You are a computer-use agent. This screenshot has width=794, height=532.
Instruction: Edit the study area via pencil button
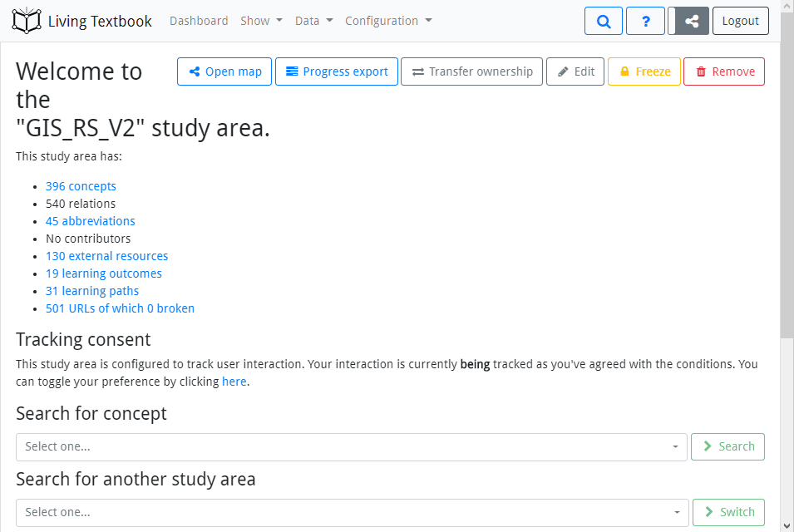click(x=575, y=71)
